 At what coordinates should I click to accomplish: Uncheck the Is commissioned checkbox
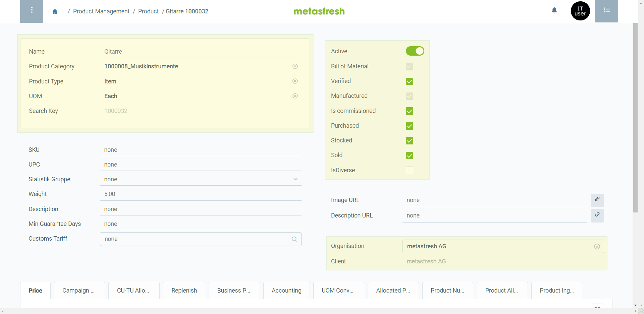pyautogui.click(x=410, y=111)
